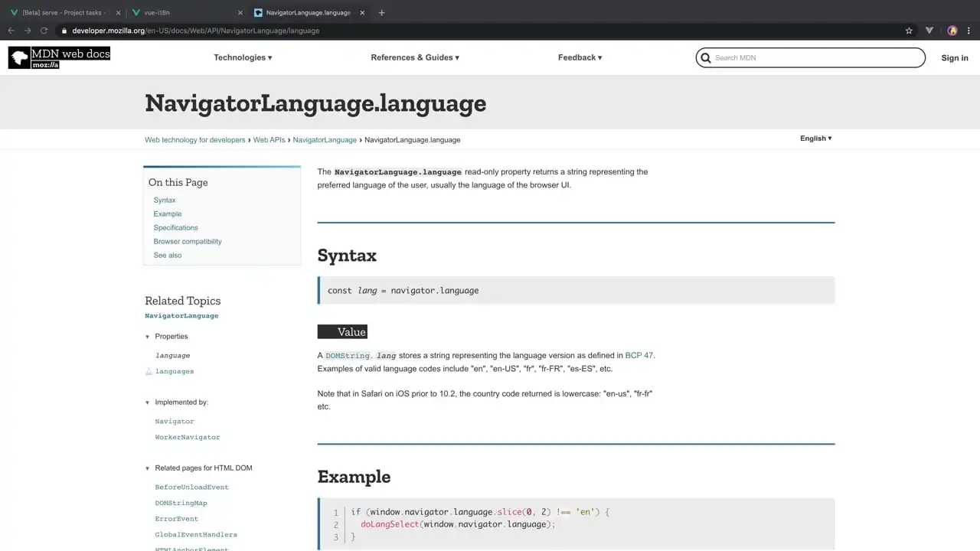Image resolution: width=980 pixels, height=551 pixels.
Task: Open the Web APIs breadcrumb
Action: 269,140
